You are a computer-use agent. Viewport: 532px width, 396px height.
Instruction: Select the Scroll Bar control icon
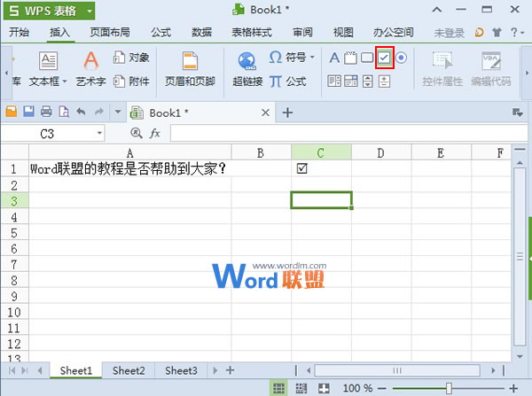coord(368,82)
